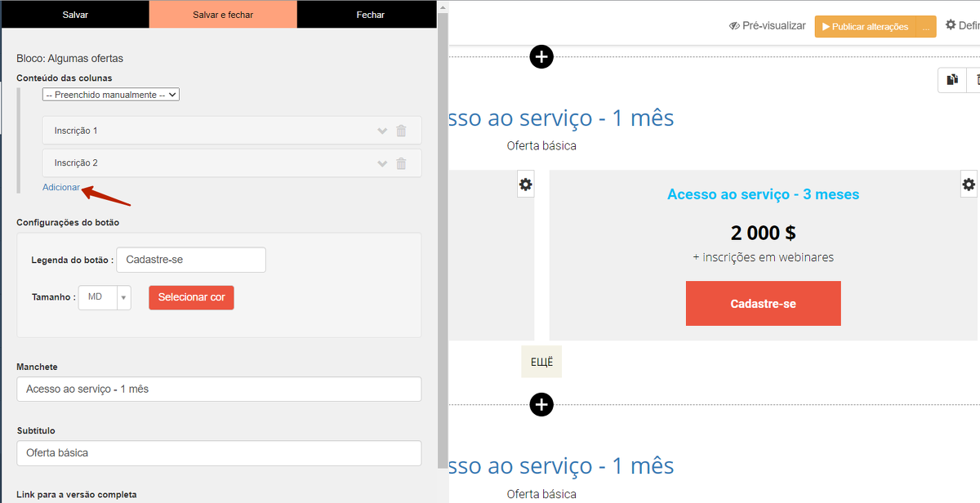Click the Salvar tab
This screenshot has height=503, width=980.
[75, 15]
